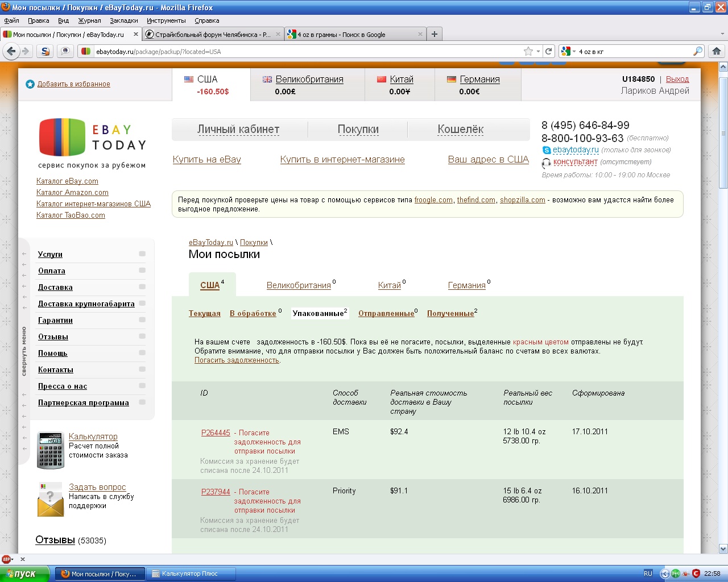Click the browser back arrow button
The height and width of the screenshot is (582, 728).
tap(11, 51)
